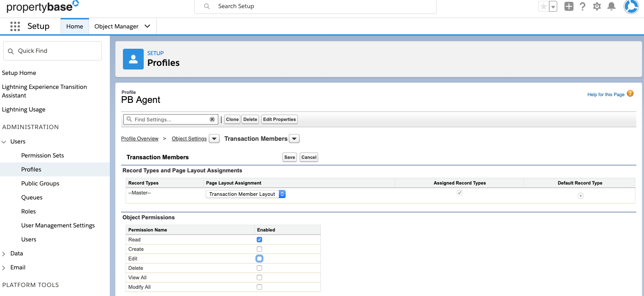Image resolution: width=644 pixels, height=296 pixels.
Task: Click the favorites star icon
Action: (x=544, y=6)
